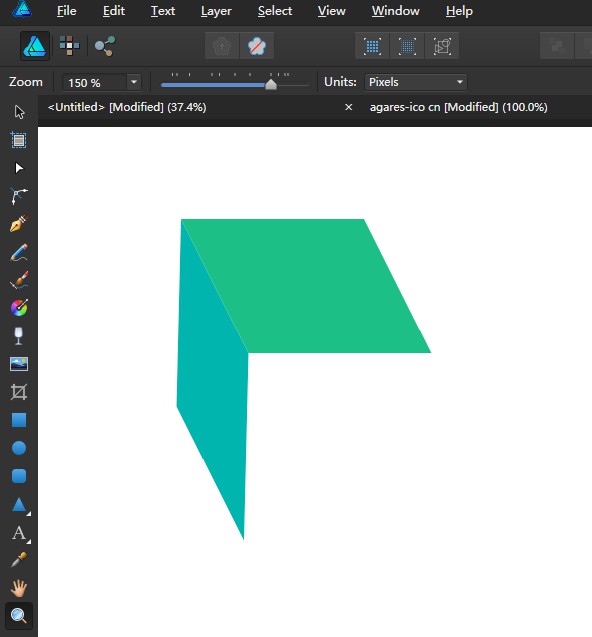The width and height of the screenshot is (592, 637).
Task: Select the Fill color wheel tool
Action: tap(19, 308)
